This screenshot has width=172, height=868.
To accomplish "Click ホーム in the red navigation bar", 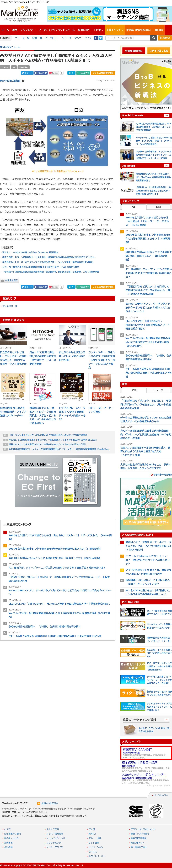I will tap(5, 30).
